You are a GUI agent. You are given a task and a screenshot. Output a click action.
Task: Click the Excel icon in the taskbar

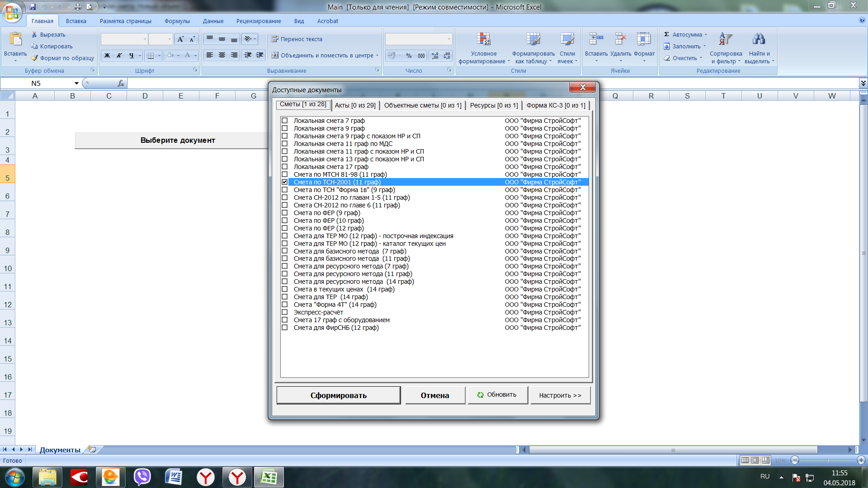(269, 477)
